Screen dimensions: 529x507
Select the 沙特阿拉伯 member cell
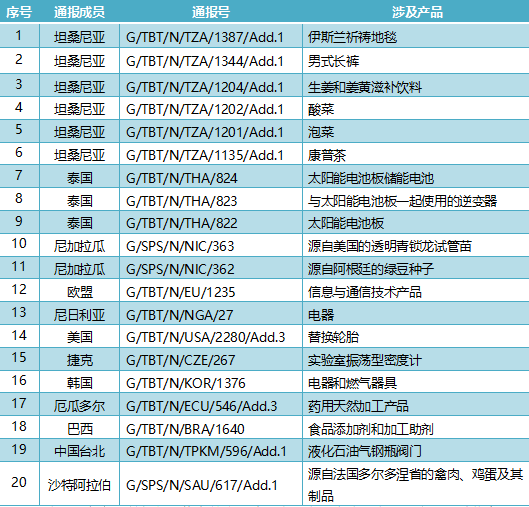[x=79, y=485]
